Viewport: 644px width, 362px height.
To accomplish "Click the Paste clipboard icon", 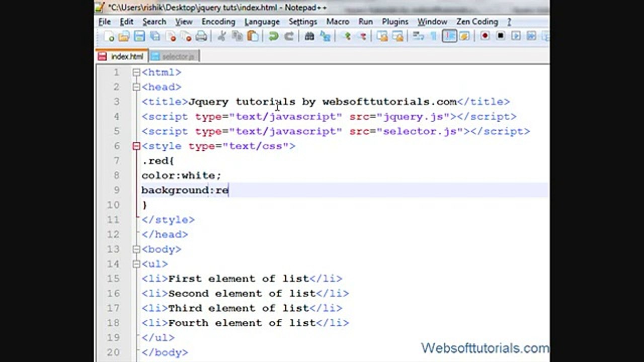I will pyautogui.click(x=253, y=36).
